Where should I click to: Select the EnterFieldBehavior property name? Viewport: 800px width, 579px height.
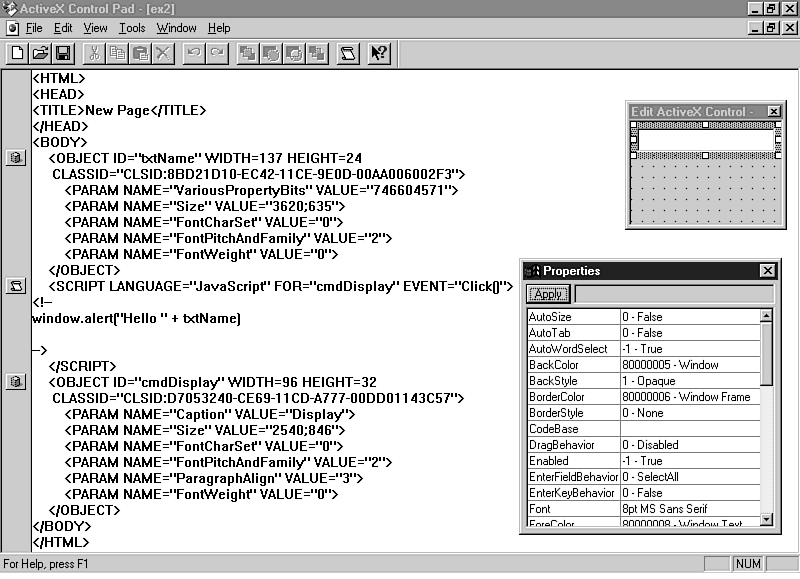pos(573,476)
